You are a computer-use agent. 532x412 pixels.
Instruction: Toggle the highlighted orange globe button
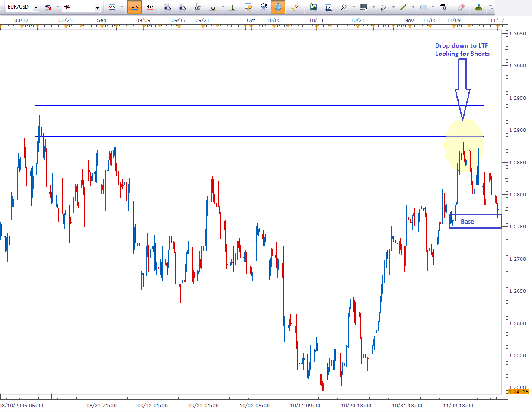[x=278, y=7]
